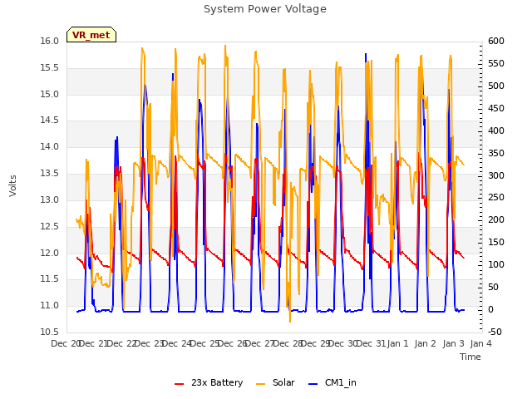532x399 pixels.
Task: Click the 450 right axis tick label
Action: point(496,109)
